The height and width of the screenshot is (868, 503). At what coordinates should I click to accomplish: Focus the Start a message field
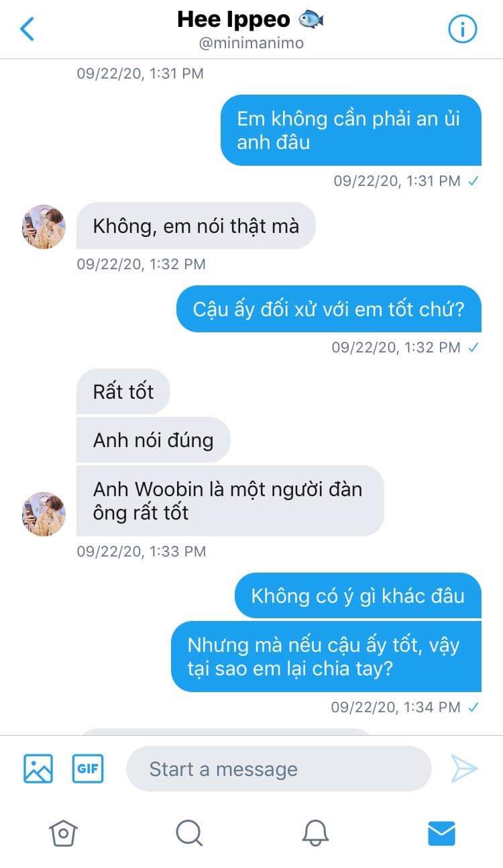[x=279, y=769]
